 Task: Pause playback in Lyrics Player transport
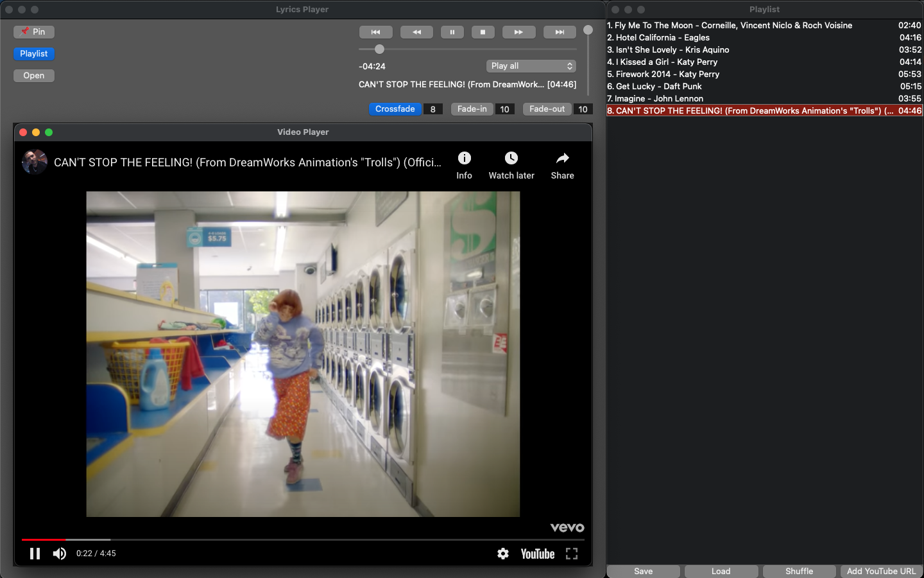[x=452, y=32]
